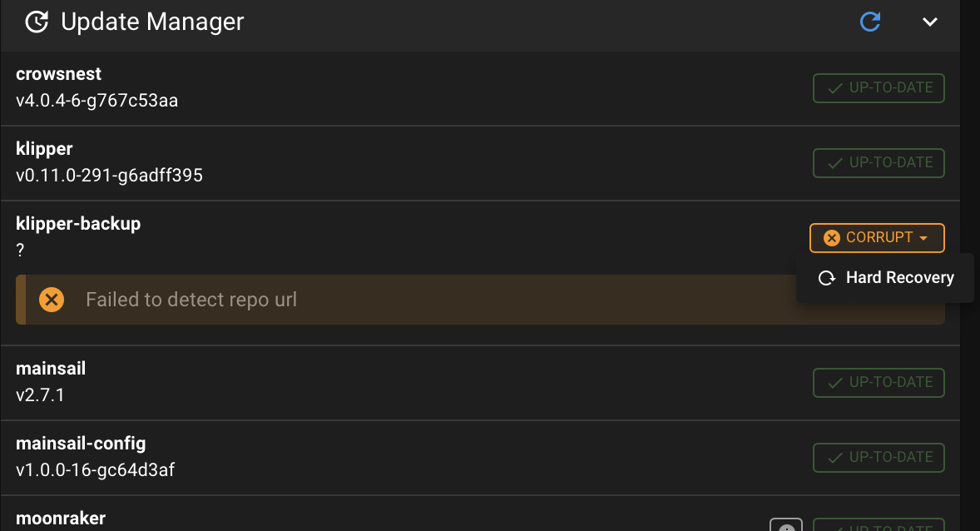Click the info icon beside moonraker
The height and width of the screenshot is (531, 980).
786,525
